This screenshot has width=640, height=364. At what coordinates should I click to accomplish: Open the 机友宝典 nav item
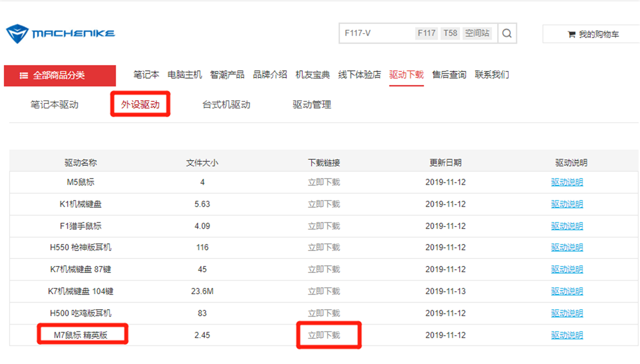point(313,75)
